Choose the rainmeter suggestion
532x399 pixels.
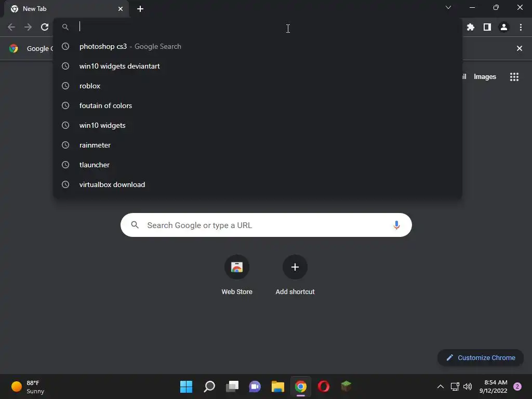click(258, 145)
